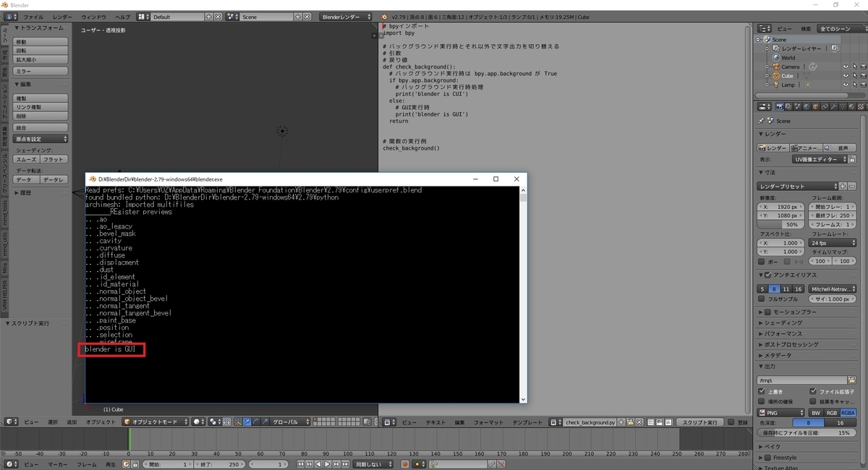The image size is (868, 470).
Task: Open the Object properties tab
Action: point(816,106)
